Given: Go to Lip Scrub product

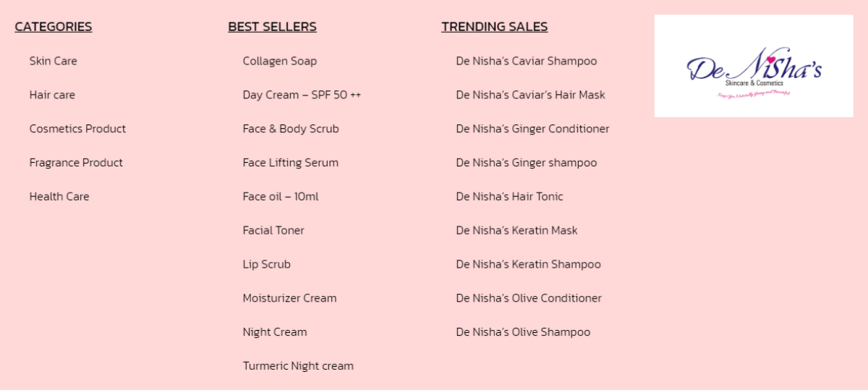Looking at the screenshot, I should click(x=266, y=265).
